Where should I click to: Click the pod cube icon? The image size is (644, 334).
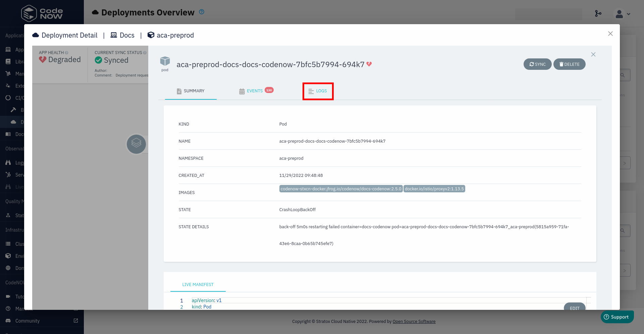(x=165, y=61)
